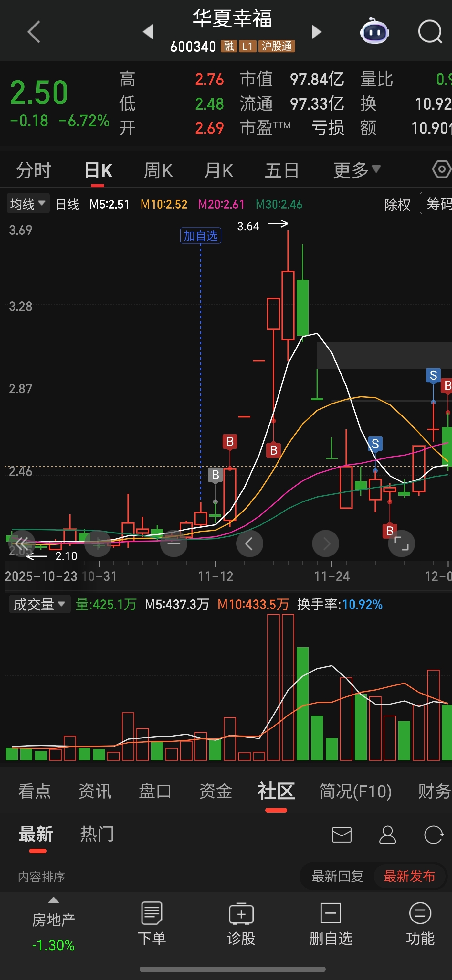Tap the blue S marker near 2.46

point(375,444)
